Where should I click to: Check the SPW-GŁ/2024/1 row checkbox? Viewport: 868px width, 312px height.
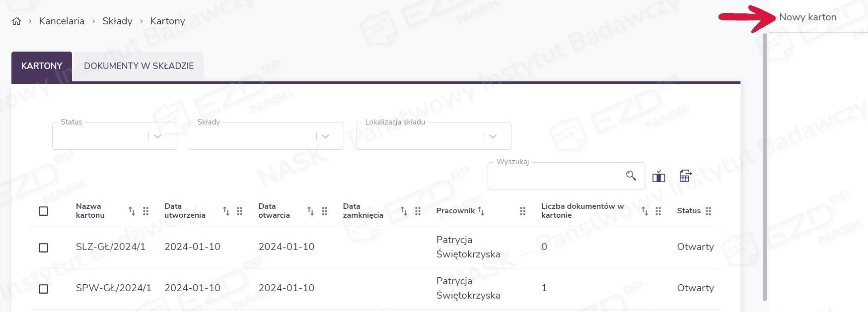pyautogui.click(x=44, y=289)
